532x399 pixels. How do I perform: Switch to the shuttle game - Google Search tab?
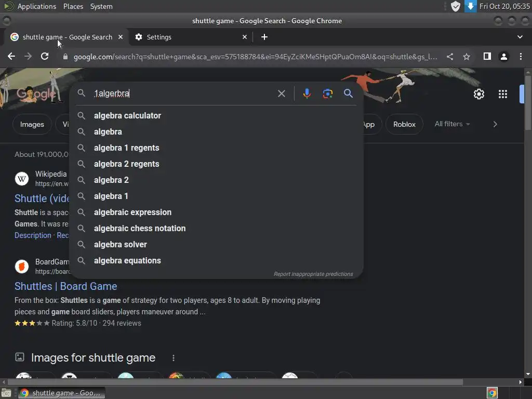tap(66, 37)
